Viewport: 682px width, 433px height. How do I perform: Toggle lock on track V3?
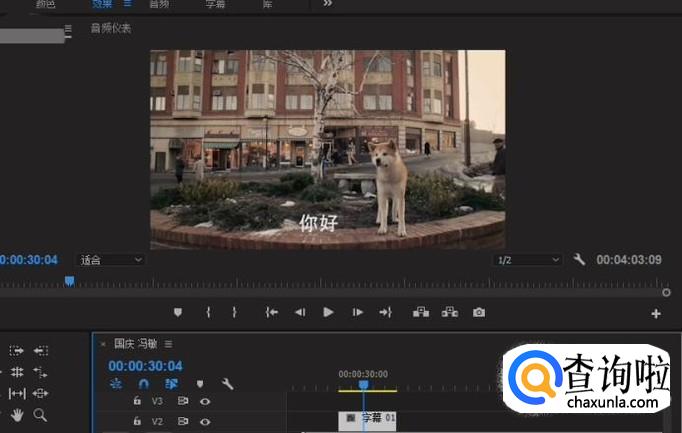coord(137,401)
